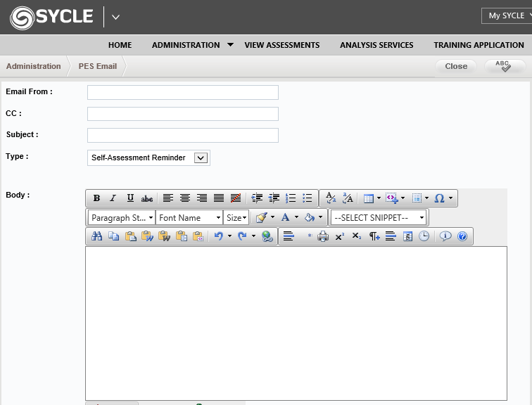
Task: Open the Paragraph Style dropdown
Action: 122,218
